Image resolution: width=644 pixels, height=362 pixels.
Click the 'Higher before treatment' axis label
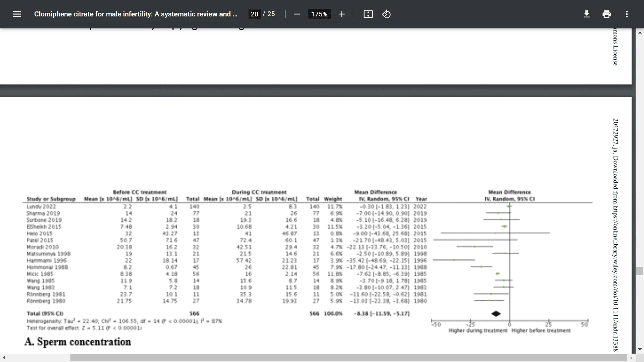(x=541, y=331)
